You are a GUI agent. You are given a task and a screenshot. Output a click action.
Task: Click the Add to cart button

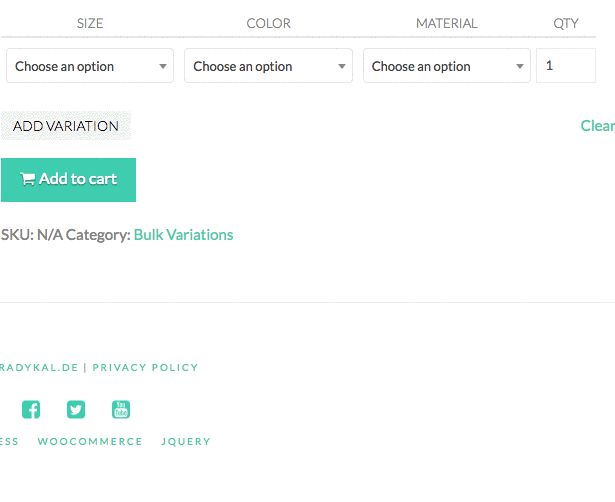point(68,180)
